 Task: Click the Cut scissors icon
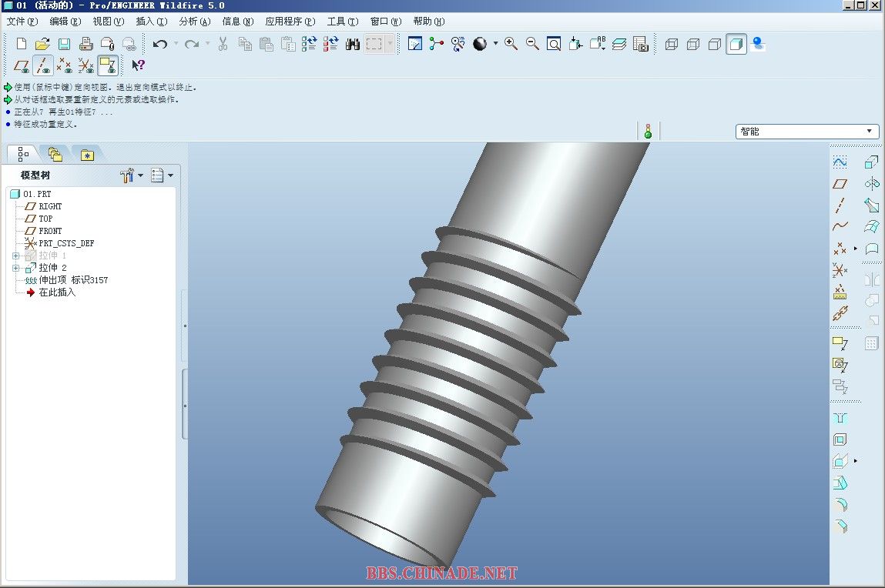(x=223, y=44)
